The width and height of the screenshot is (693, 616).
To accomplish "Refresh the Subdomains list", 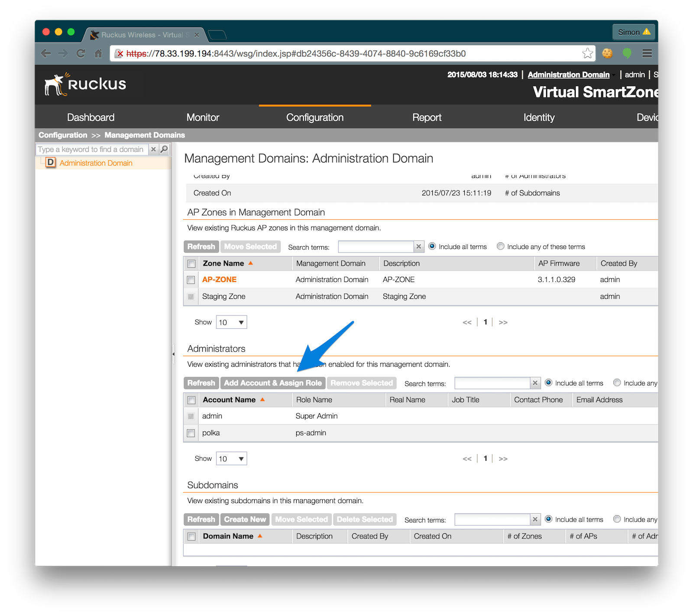I will point(201,519).
